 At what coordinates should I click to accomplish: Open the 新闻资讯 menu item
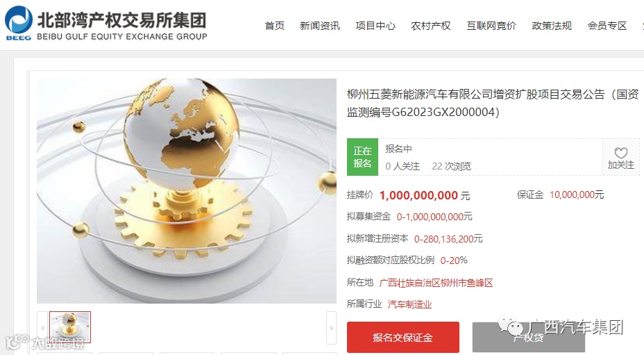[320, 26]
